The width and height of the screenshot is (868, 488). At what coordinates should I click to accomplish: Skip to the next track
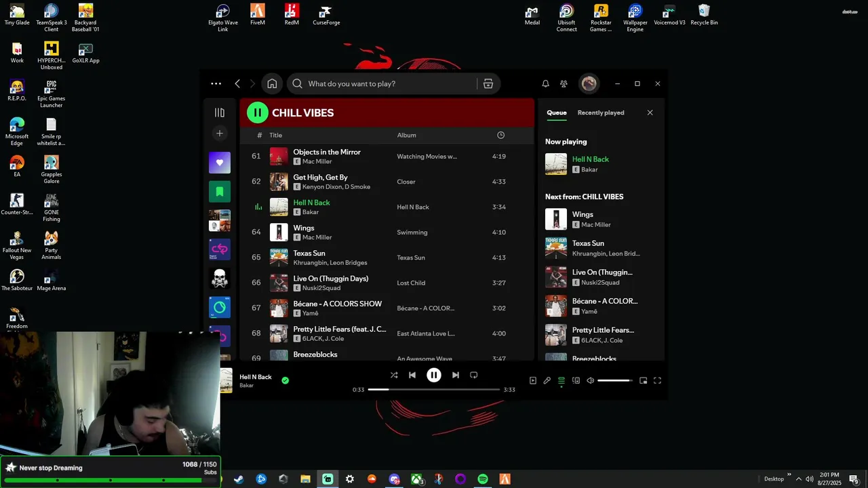click(456, 375)
